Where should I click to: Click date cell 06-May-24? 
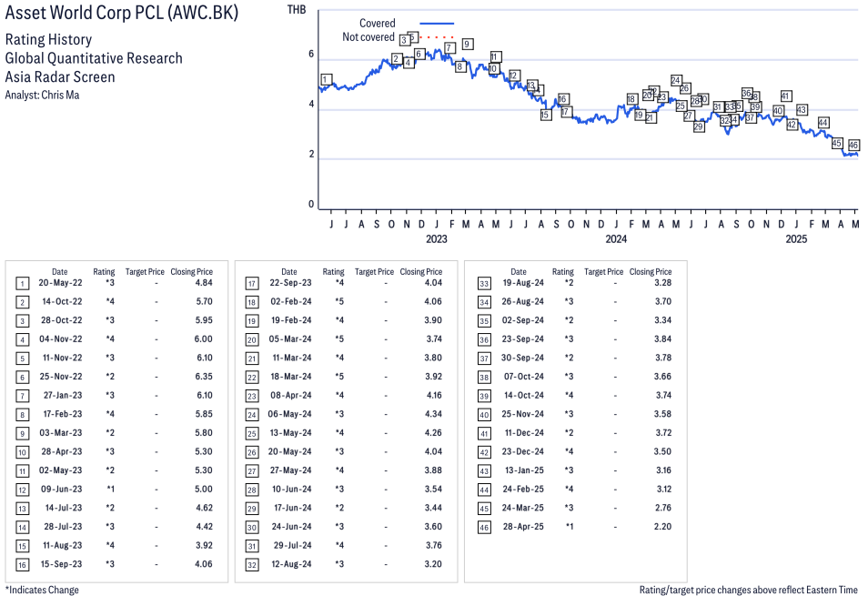[290, 414]
